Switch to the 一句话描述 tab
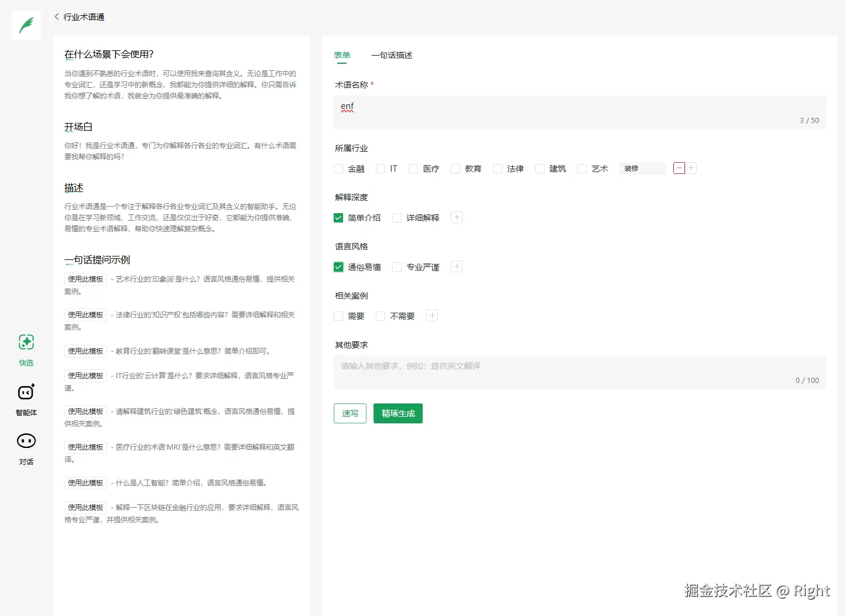Viewport: 846px width, 616px height. coord(392,55)
